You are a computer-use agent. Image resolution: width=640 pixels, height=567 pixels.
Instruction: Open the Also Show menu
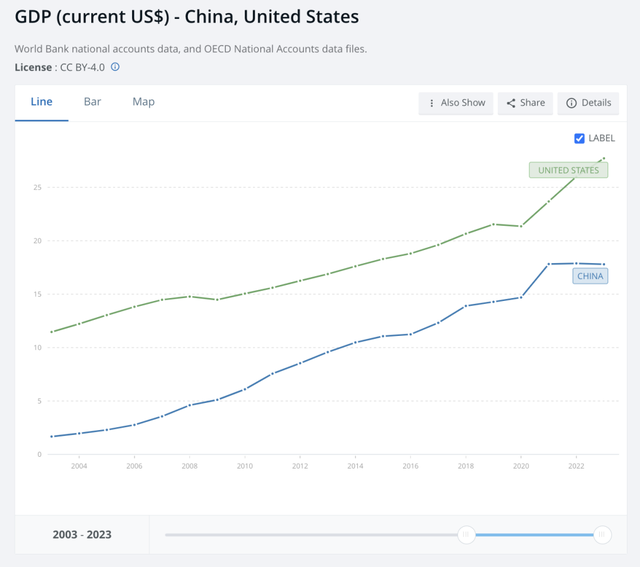coord(456,103)
